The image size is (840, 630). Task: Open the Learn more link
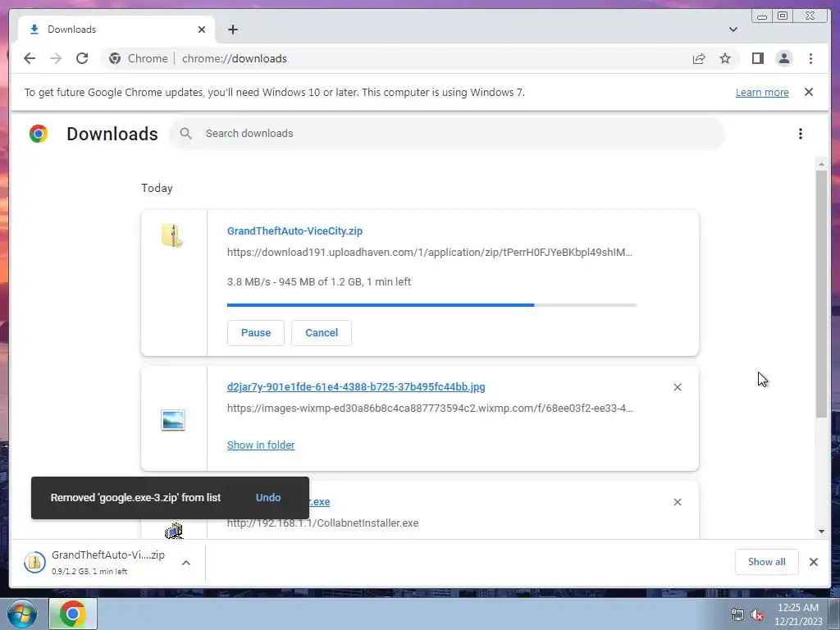coord(762,92)
